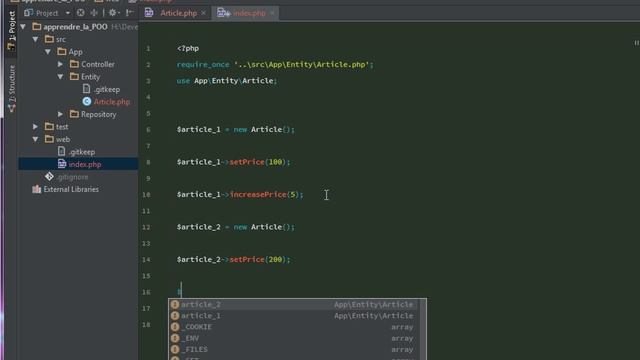The width and height of the screenshot is (640, 360).
Task: Switch to the index.php editor tab
Action: pyautogui.click(x=249, y=13)
